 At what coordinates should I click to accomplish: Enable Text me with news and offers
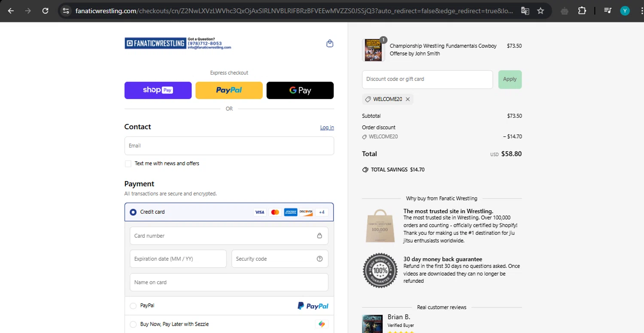click(128, 163)
